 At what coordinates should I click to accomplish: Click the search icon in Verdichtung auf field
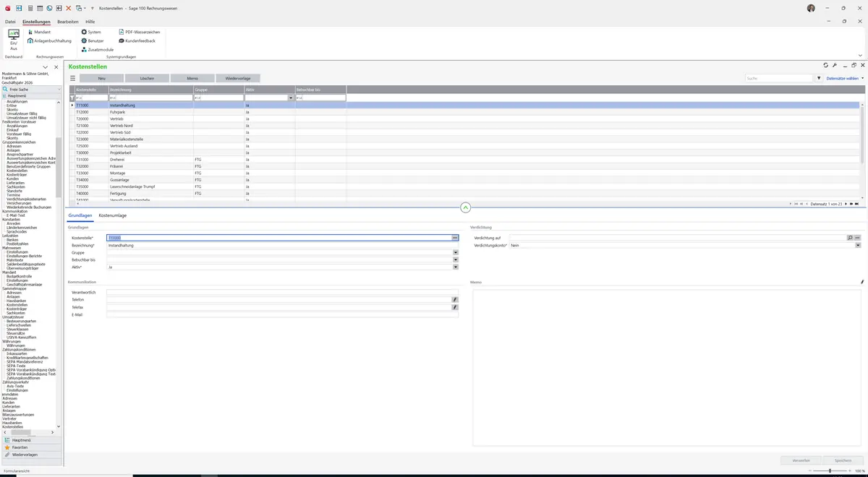pos(850,238)
